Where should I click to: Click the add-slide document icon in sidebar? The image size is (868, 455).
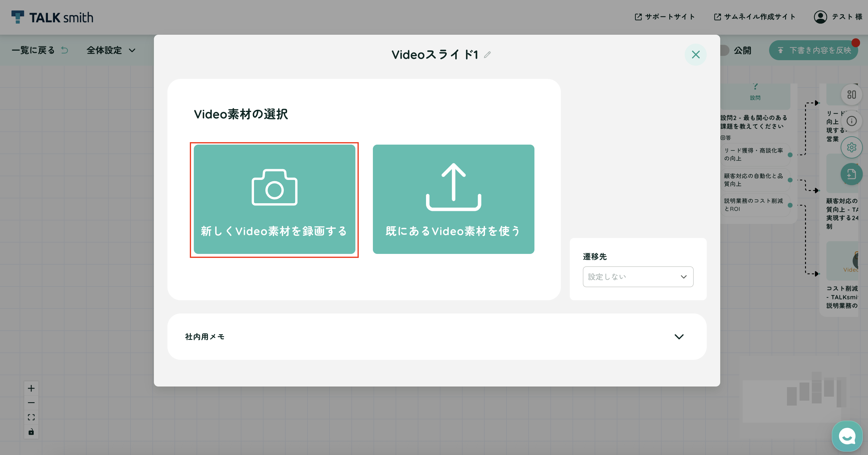pyautogui.click(x=851, y=174)
